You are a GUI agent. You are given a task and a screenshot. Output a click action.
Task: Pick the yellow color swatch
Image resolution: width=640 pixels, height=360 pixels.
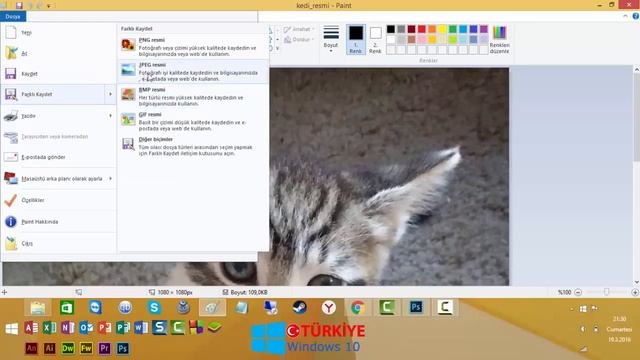point(442,29)
